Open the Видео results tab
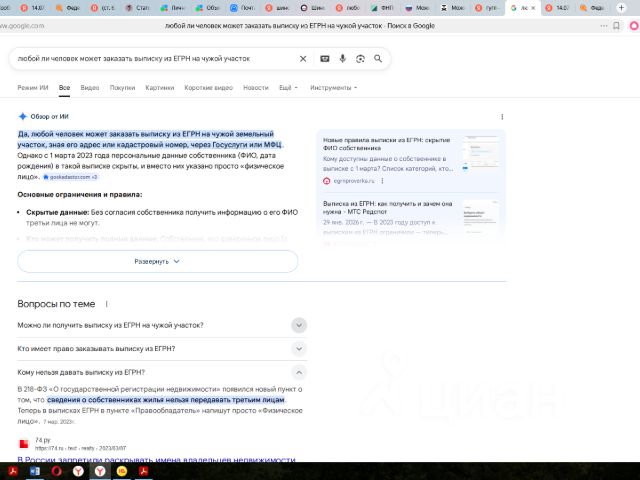 point(90,88)
